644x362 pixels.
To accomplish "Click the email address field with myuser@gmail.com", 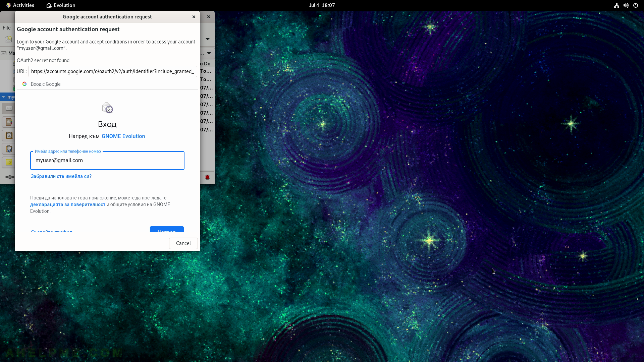I will (107, 161).
